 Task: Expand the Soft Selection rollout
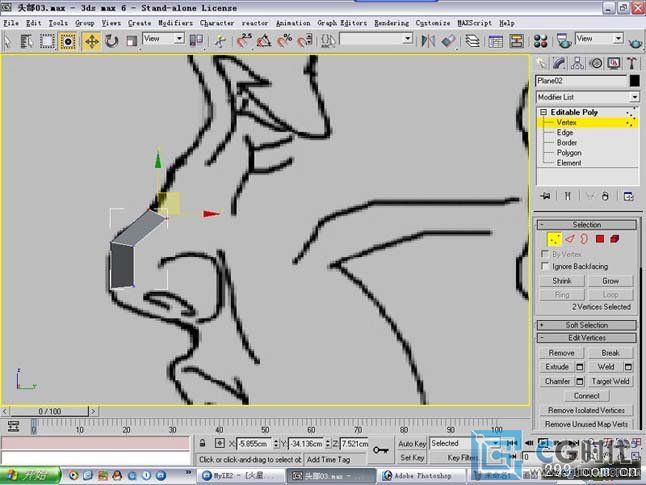pos(587,325)
